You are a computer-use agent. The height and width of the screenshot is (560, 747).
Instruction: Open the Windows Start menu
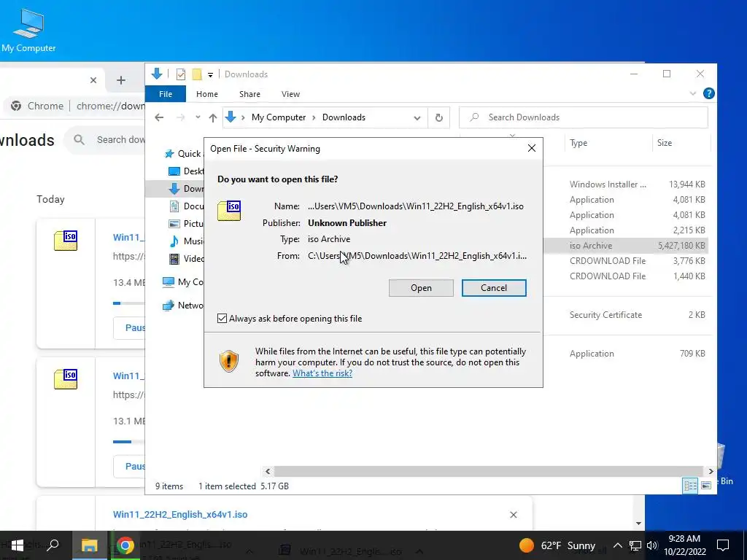(18, 545)
